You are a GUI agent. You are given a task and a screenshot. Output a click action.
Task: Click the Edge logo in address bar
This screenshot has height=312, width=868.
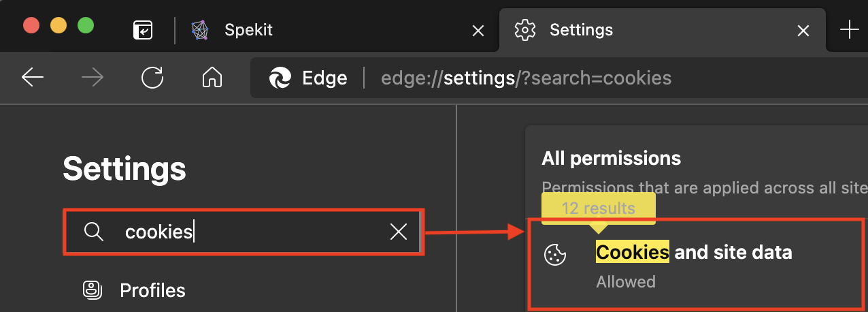click(280, 78)
